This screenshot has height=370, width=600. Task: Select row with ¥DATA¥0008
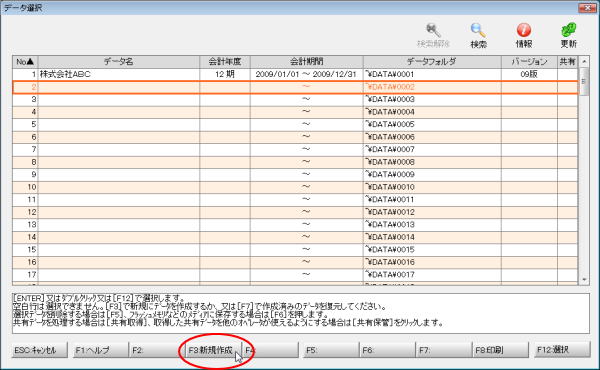295,162
